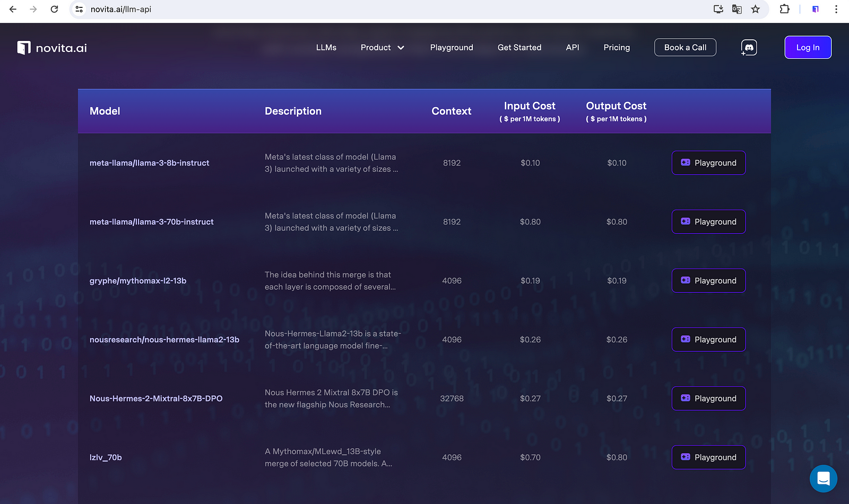The width and height of the screenshot is (849, 504).
Task: Open the LLMs nav item
Action: click(x=326, y=48)
